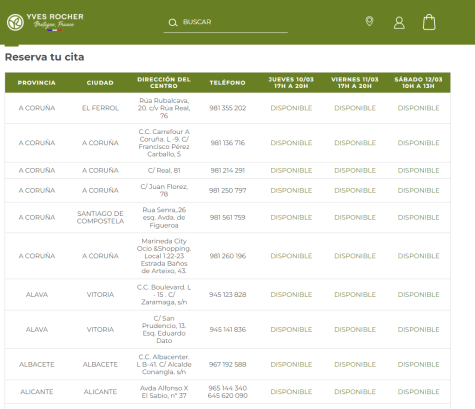Select the TELÉFONO column header
This screenshot has height=409, width=475.
(227, 83)
